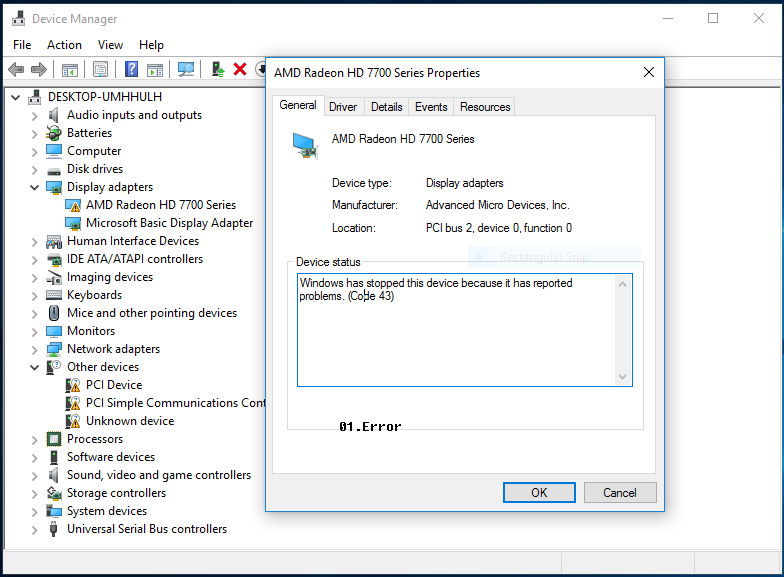Maximize the Device Manager window
Viewport: 784px width, 577px height.
pos(713,18)
